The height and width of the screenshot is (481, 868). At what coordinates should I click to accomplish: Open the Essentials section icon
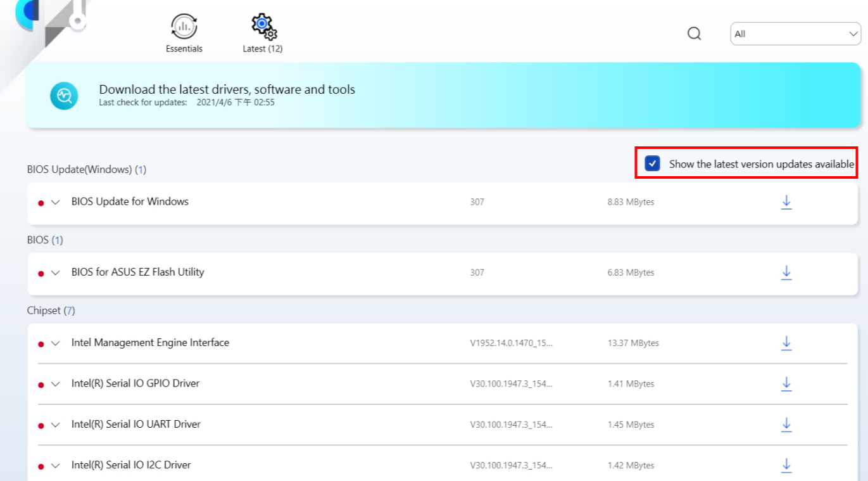coord(184,27)
